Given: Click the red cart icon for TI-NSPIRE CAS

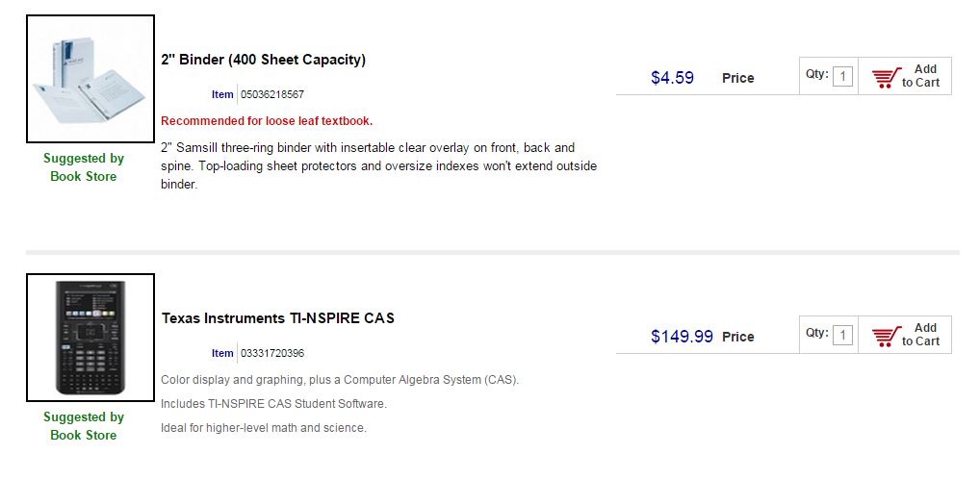Looking at the screenshot, I should click(x=886, y=336).
